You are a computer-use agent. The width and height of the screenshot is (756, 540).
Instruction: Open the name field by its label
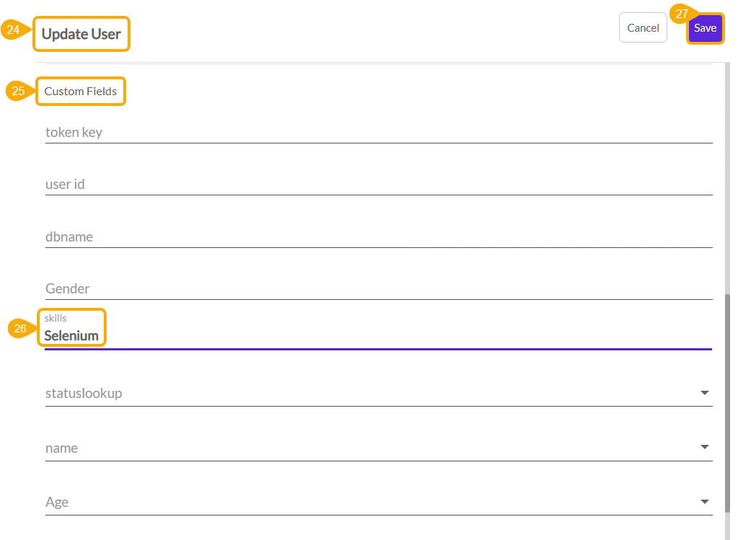[62, 448]
